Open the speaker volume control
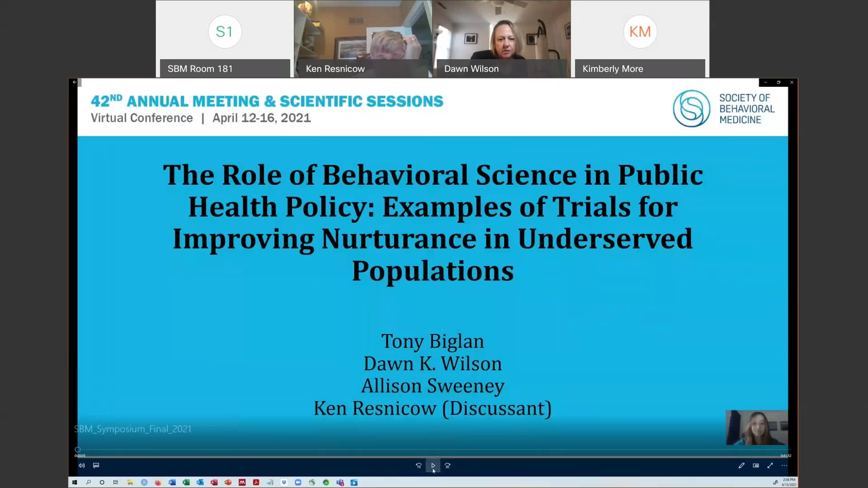Viewport: 868px width, 488px height. (x=81, y=465)
